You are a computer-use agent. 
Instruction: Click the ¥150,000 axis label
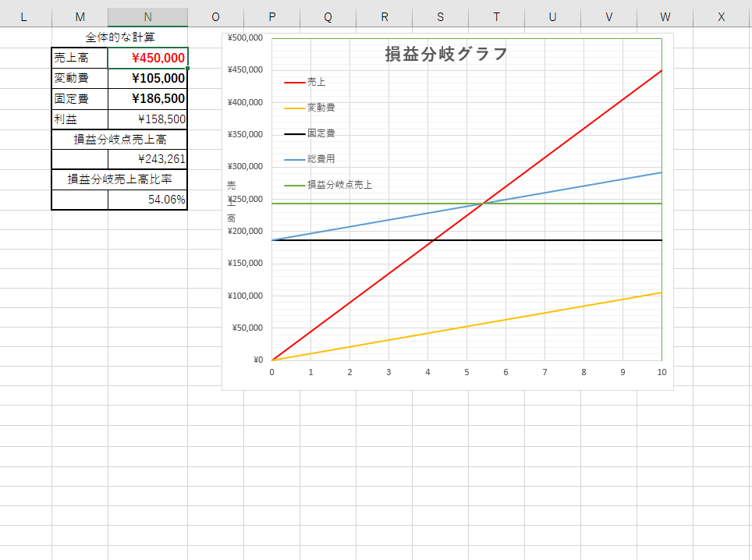[x=245, y=263]
